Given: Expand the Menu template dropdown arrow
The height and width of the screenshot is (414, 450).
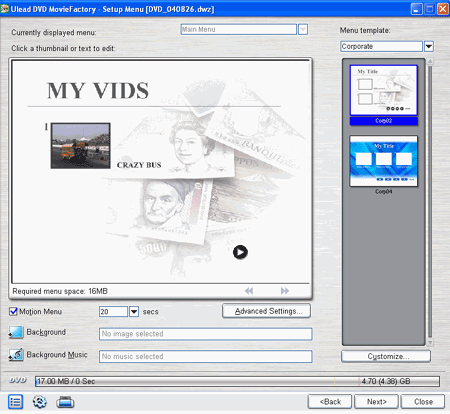Looking at the screenshot, I should [429, 46].
